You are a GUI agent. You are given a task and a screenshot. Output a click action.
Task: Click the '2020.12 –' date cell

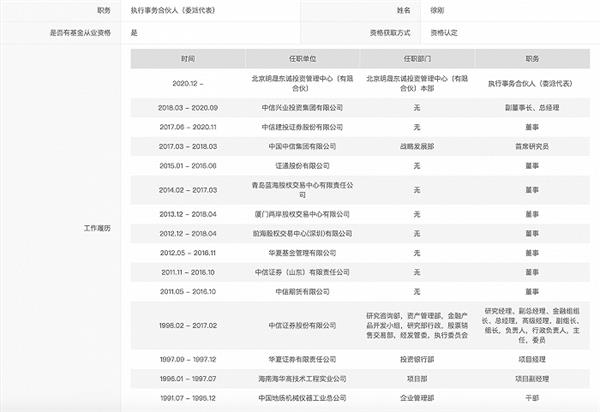click(188, 83)
